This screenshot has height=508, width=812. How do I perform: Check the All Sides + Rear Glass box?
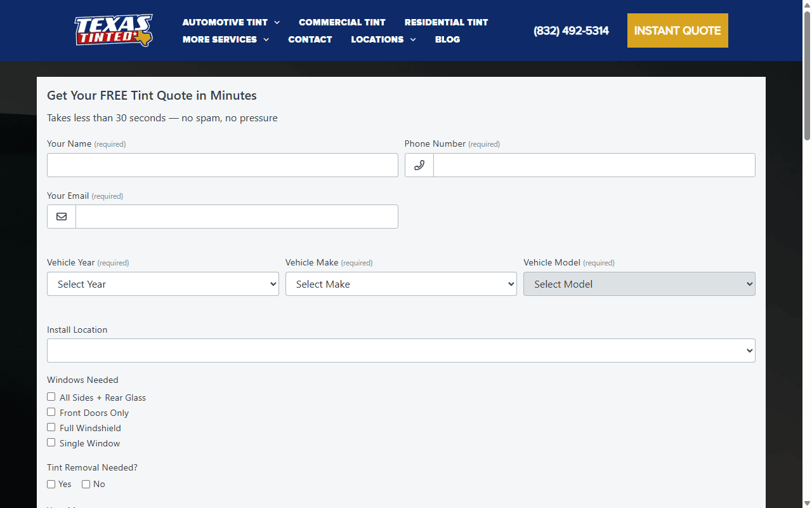click(x=51, y=397)
